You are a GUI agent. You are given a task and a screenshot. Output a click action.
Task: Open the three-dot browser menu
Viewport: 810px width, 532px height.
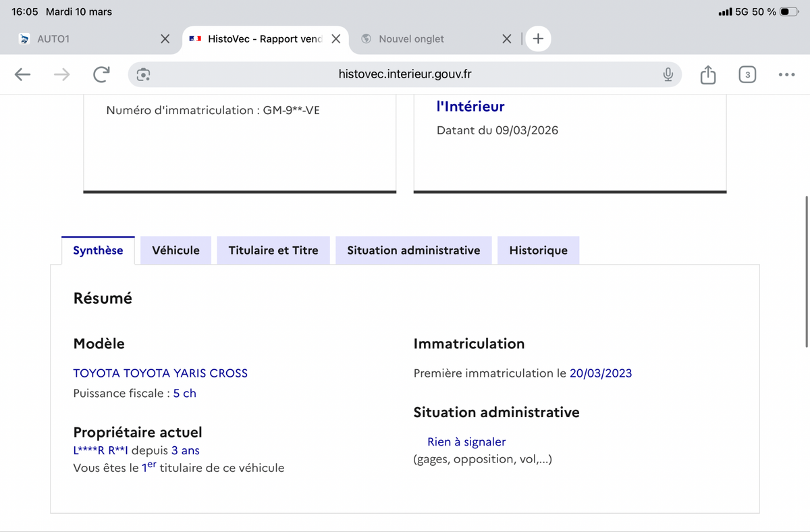(786, 74)
